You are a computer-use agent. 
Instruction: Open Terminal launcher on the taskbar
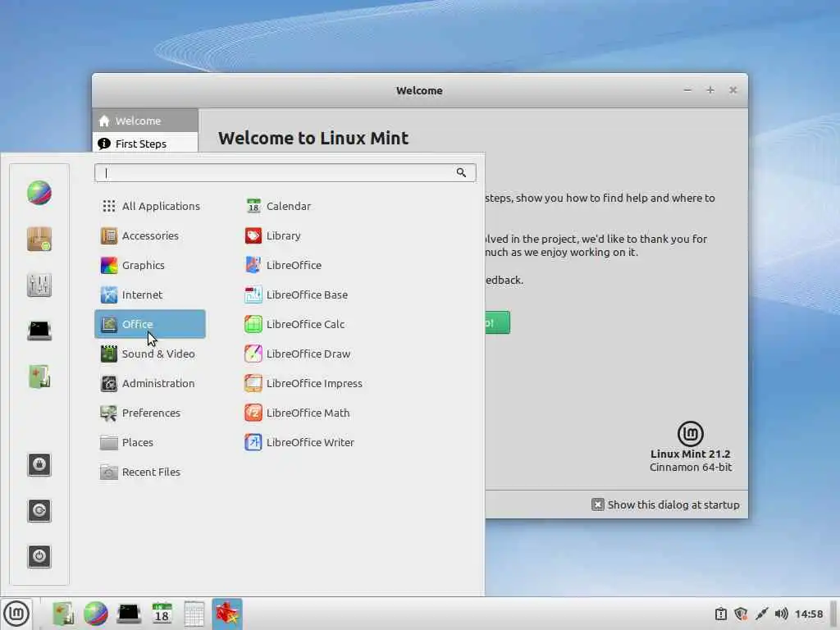pyautogui.click(x=129, y=614)
